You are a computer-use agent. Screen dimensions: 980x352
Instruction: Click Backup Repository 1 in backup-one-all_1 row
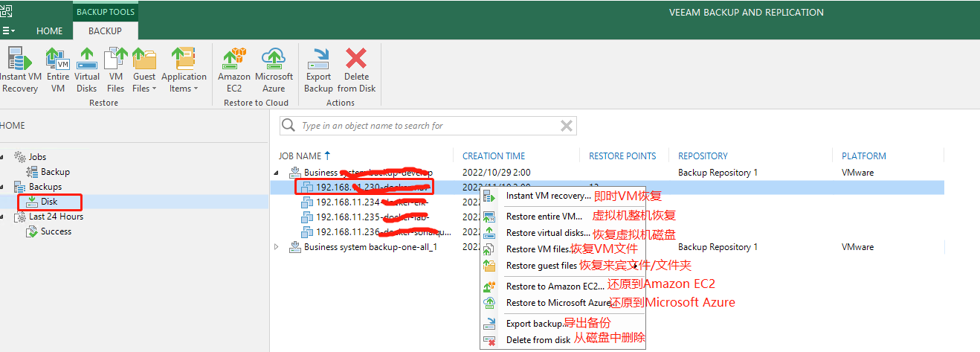[718, 247]
